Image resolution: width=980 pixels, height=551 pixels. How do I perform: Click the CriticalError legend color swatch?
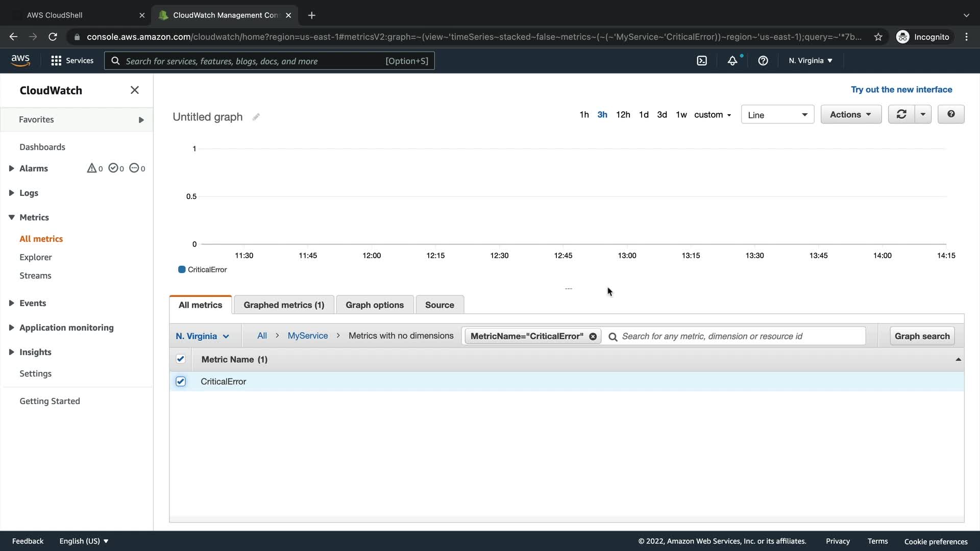182,269
